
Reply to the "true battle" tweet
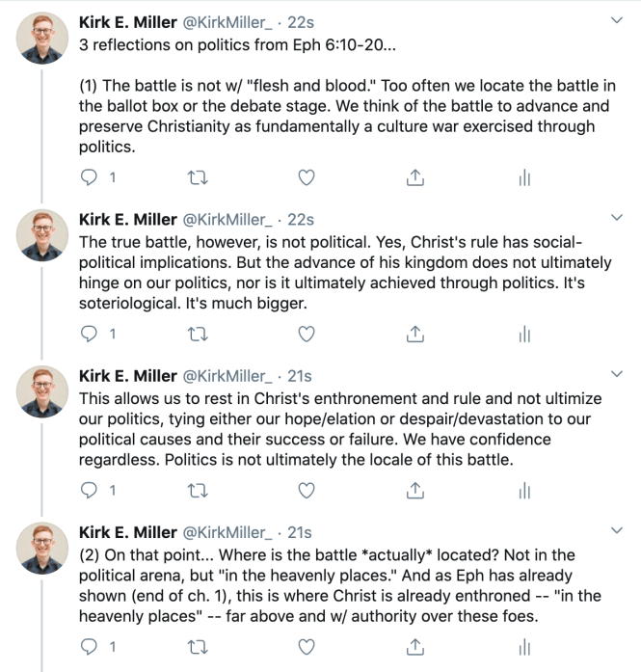click(90, 334)
